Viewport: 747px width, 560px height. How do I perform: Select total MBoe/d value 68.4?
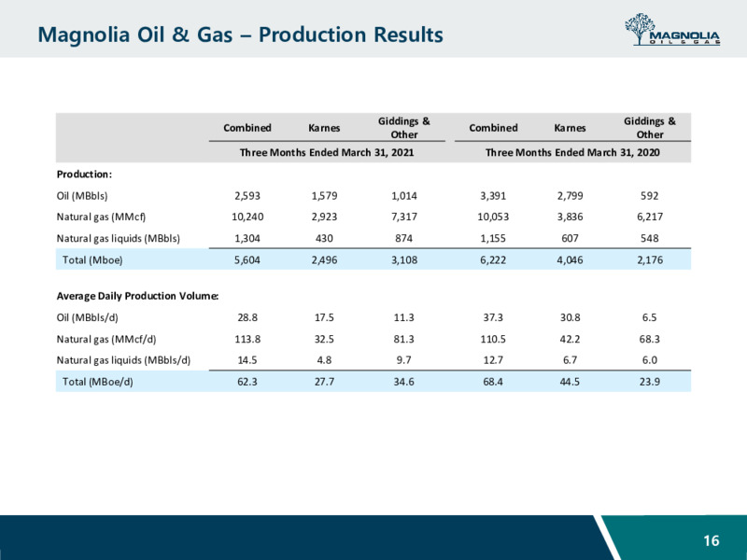pos(493,382)
